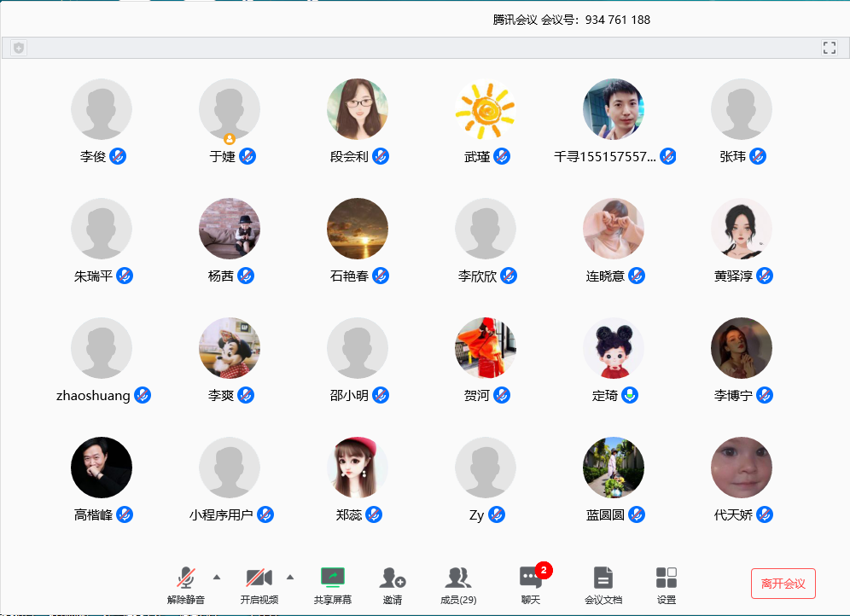Click the Share Screen (共享屏幕) icon

[x=332, y=578]
